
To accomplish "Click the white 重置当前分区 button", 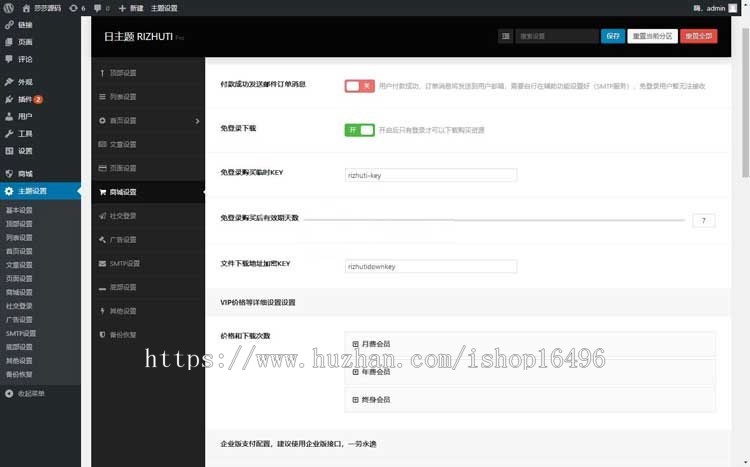I will (652, 36).
